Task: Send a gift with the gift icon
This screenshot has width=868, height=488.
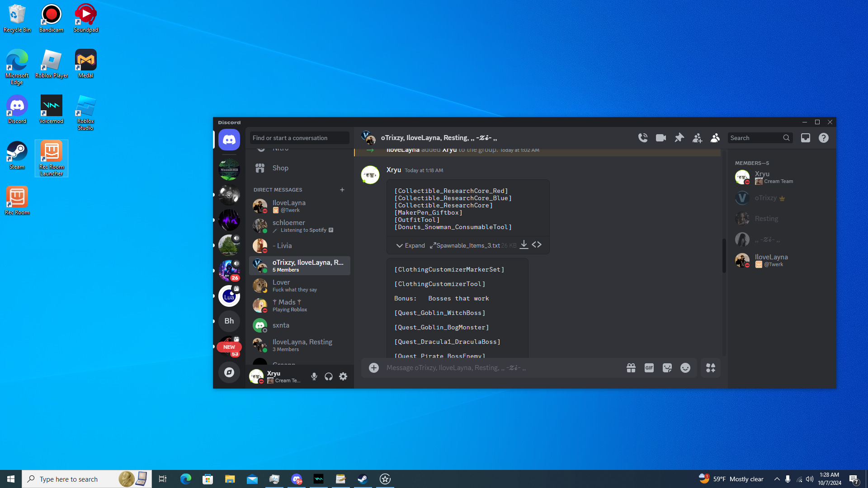Action: 631,368
